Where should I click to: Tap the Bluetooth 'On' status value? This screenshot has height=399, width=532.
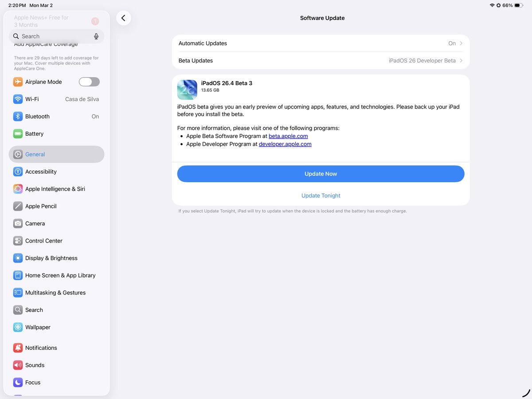pyautogui.click(x=95, y=117)
